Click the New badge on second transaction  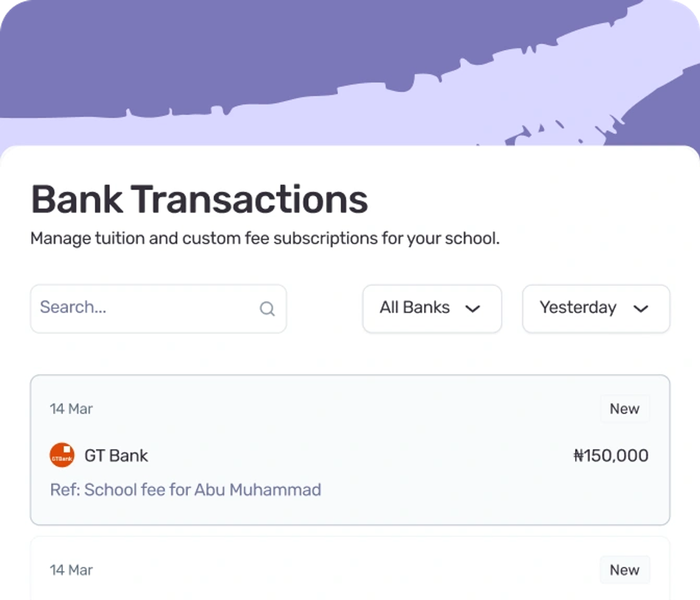pyautogui.click(x=625, y=570)
